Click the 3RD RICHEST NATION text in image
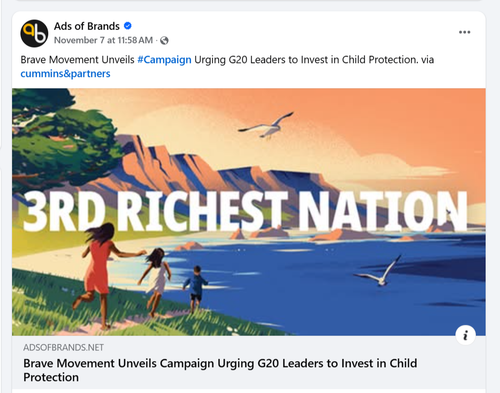 point(245,211)
